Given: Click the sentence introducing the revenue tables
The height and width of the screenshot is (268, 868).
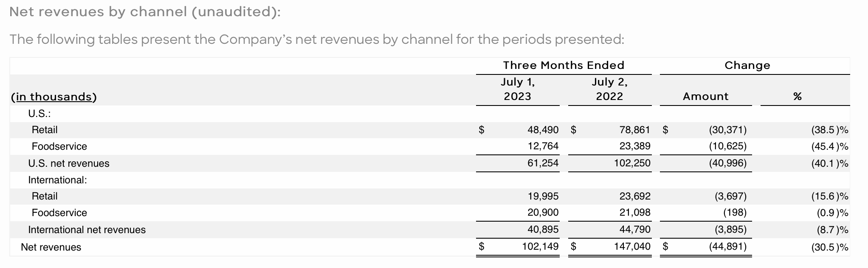Looking at the screenshot, I should [317, 40].
